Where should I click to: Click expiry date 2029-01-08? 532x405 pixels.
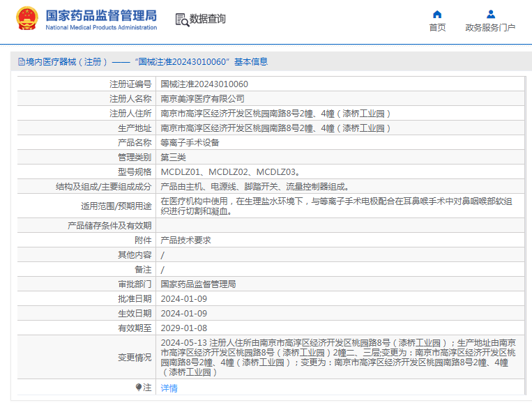click(x=184, y=328)
